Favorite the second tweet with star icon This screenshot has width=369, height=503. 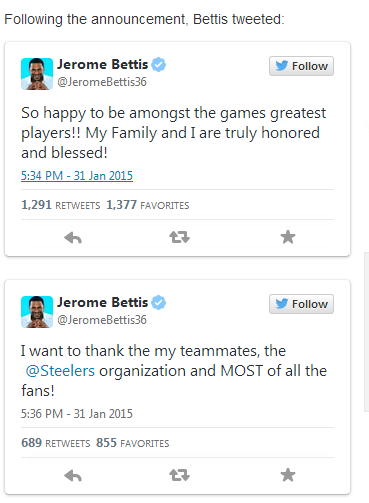click(288, 475)
